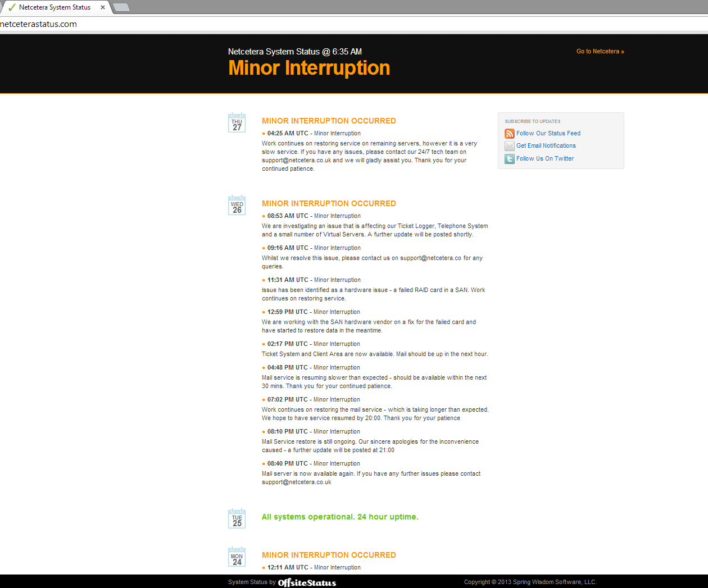Click the RSS feed icon

pyautogui.click(x=510, y=134)
